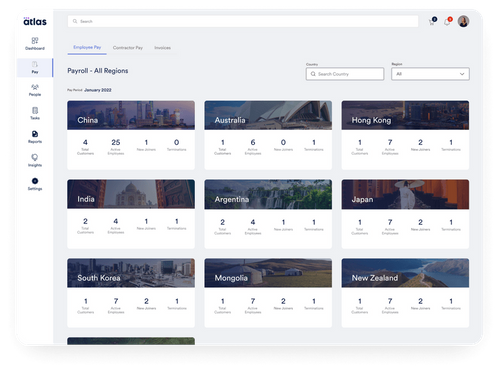Select the Employee Pay tab

(x=87, y=47)
